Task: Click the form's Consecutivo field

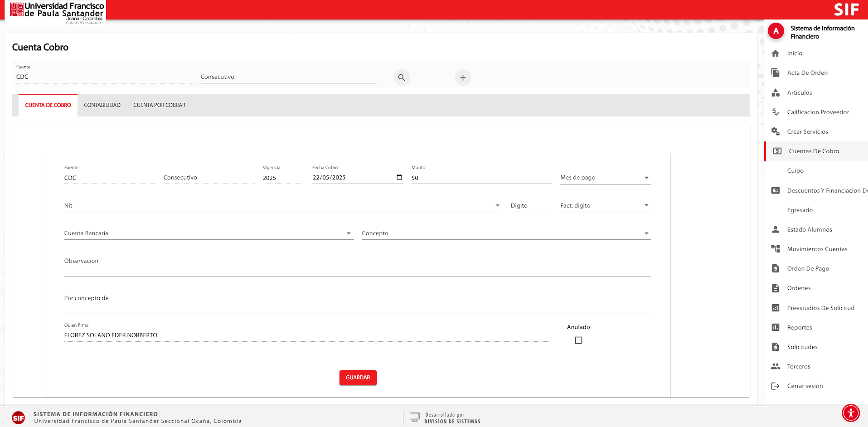Action: [209, 178]
